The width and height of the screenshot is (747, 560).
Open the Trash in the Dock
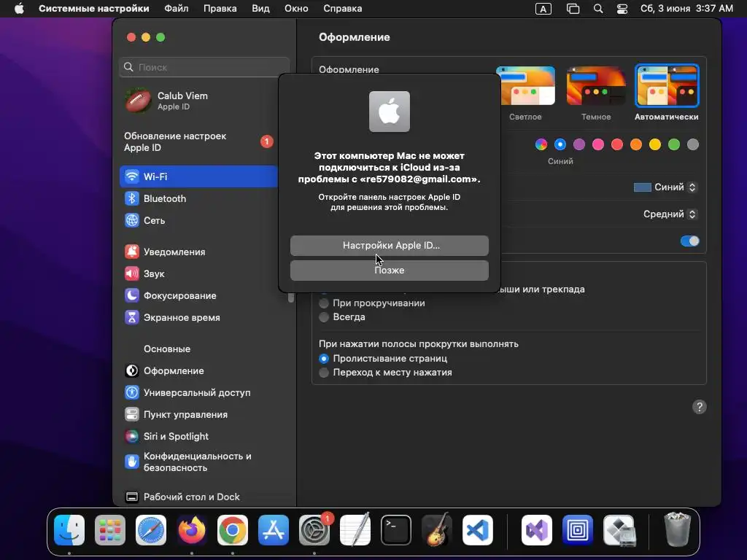click(677, 529)
